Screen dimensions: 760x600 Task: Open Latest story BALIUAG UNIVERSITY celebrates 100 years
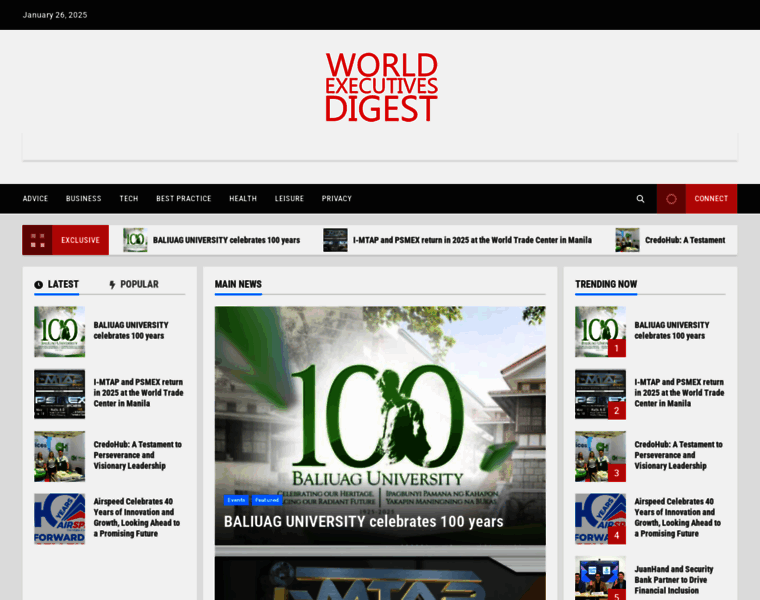point(131,331)
